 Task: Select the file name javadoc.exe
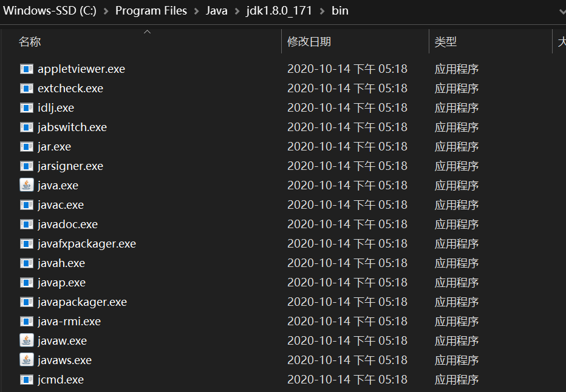[67, 225]
